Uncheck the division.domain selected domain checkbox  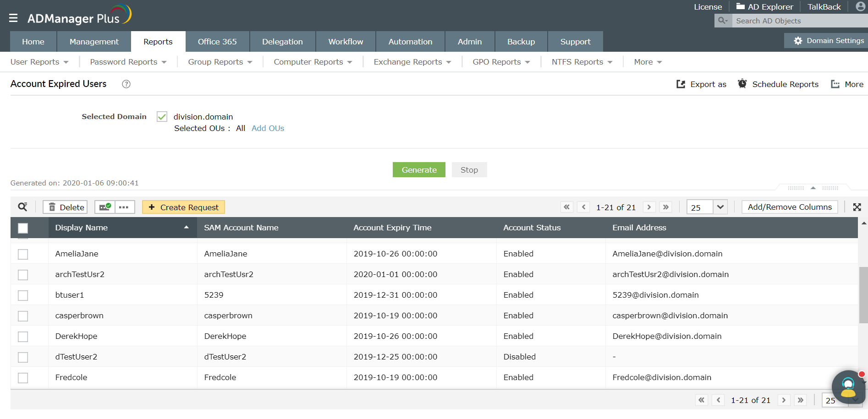click(x=161, y=116)
